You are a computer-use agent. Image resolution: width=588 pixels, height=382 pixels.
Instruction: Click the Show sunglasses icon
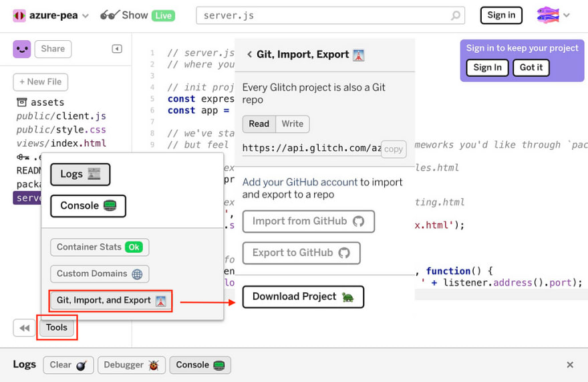110,15
